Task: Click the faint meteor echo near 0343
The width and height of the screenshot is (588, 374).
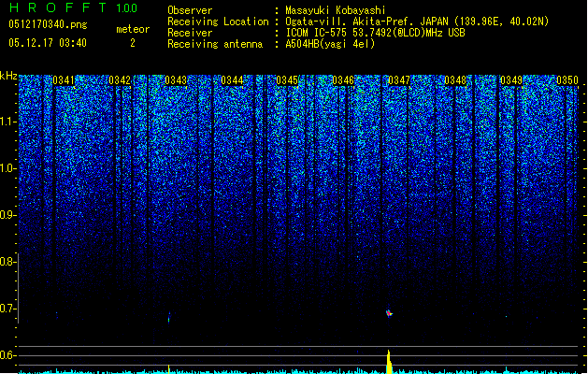Action: (169, 317)
